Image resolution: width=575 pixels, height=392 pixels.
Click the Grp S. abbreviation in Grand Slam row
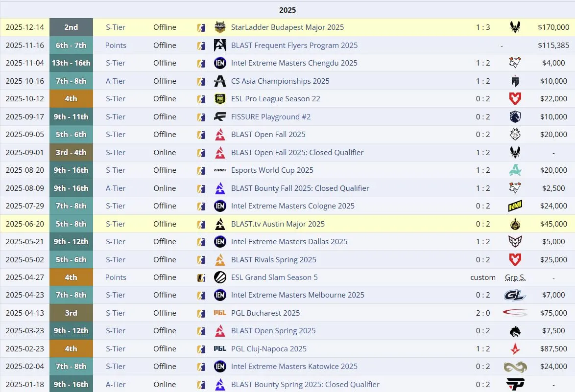tap(515, 277)
